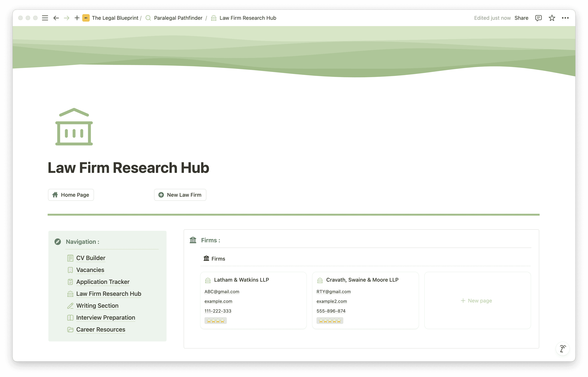Open the Notion AI assistant icon
This screenshot has height=377, width=588.
pyautogui.click(x=562, y=348)
